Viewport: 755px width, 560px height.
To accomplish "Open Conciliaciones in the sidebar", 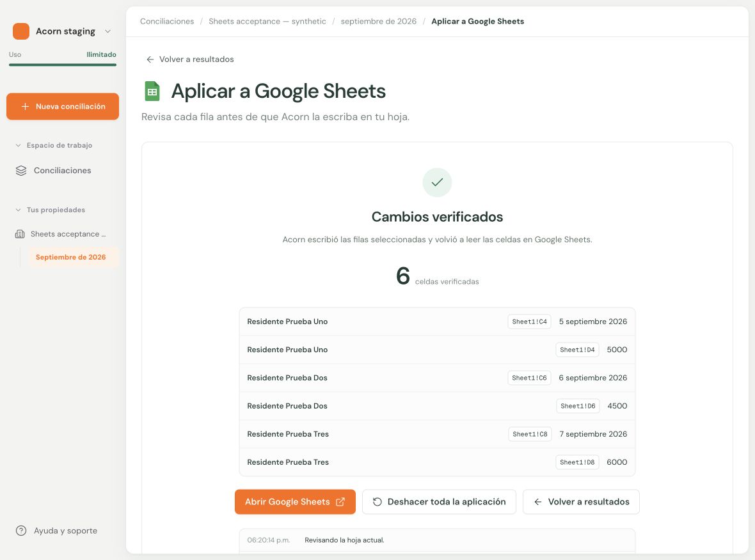I will tap(62, 170).
